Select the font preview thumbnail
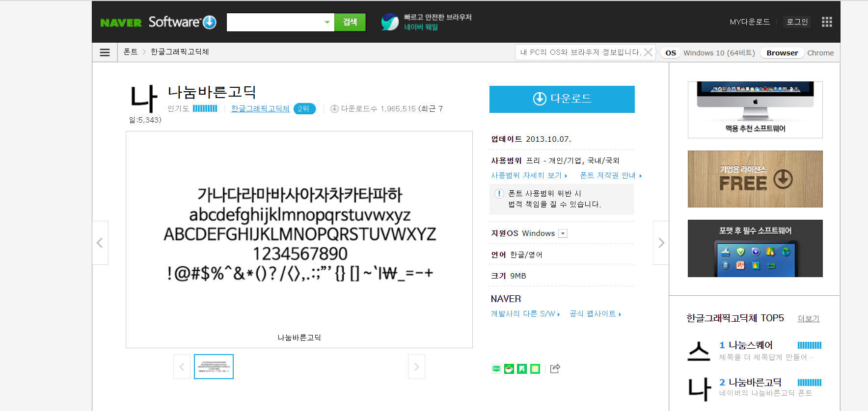Screen dimensions: 868x411 pyautogui.click(x=214, y=366)
